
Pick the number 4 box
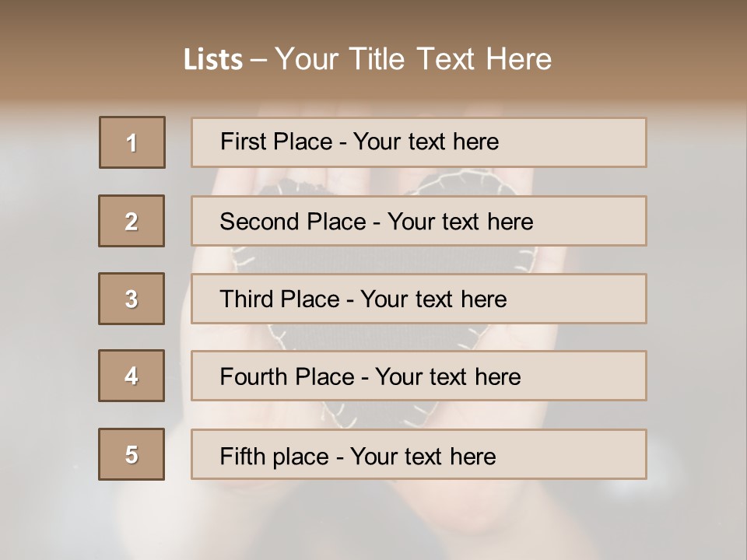(132, 376)
